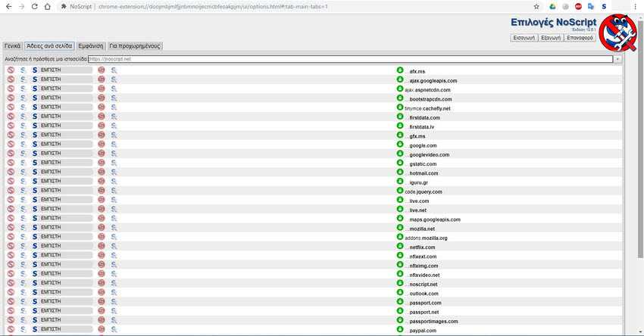Open Custom preset for outlook.com
Viewport: 644px width, 336px height.
[x=114, y=293]
